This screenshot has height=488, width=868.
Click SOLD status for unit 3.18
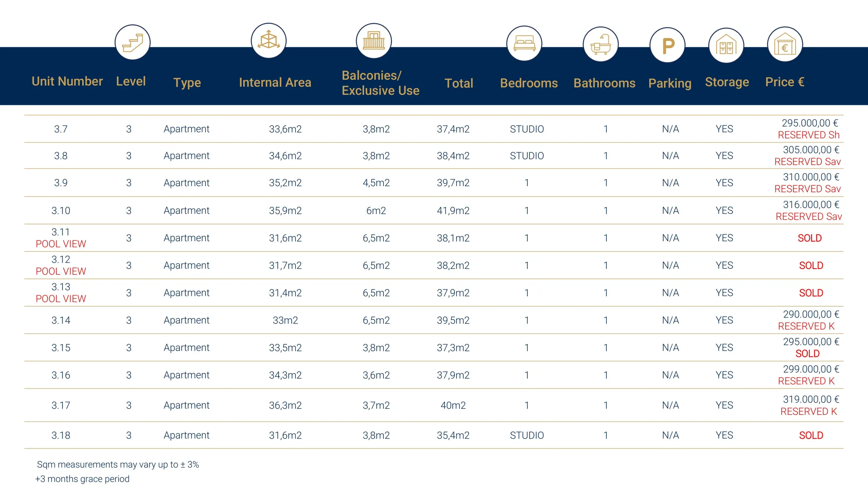point(811,436)
